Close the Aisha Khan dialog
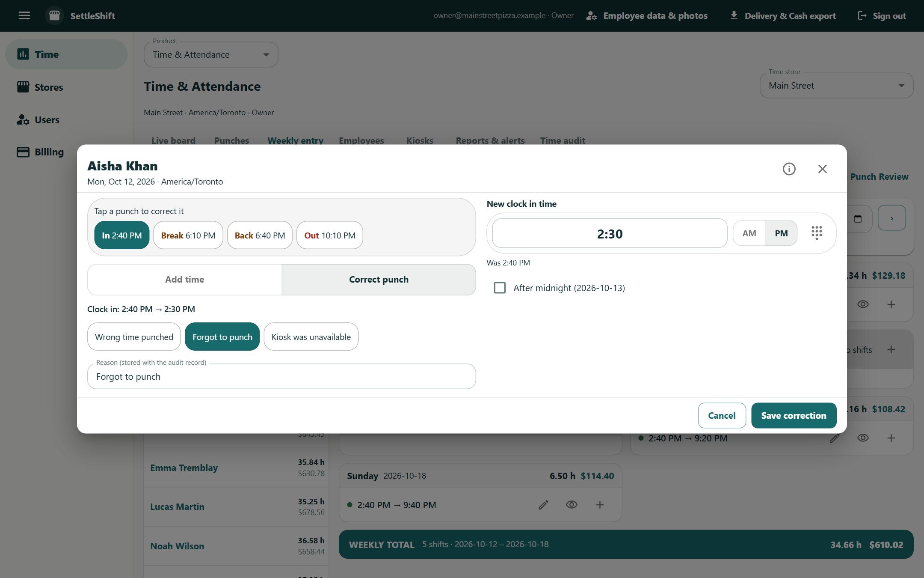924x578 pixels. (x=822, y=169)
